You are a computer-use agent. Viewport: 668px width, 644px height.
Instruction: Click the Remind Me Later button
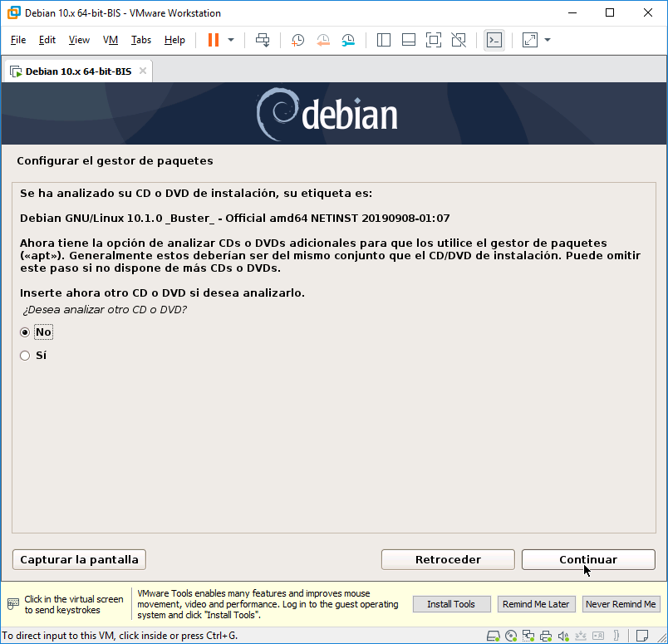tap(536, 604)
